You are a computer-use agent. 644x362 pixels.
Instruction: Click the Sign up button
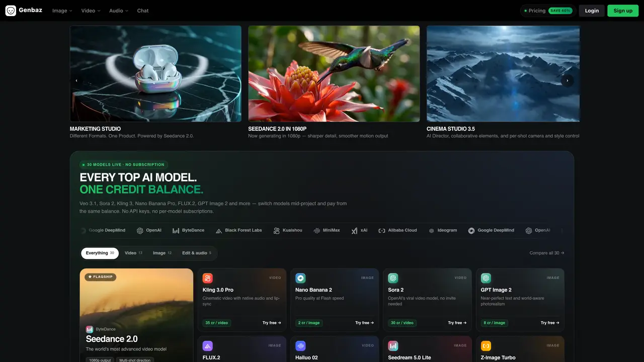623,11
